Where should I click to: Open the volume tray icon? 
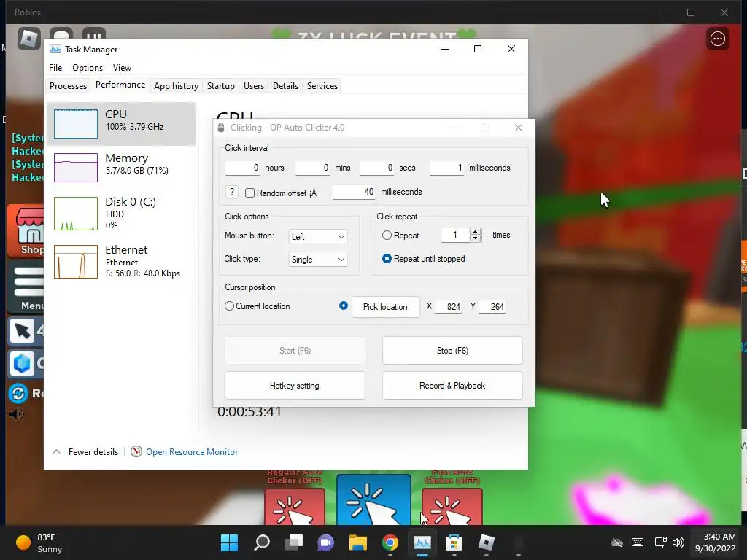coord(678,542)
